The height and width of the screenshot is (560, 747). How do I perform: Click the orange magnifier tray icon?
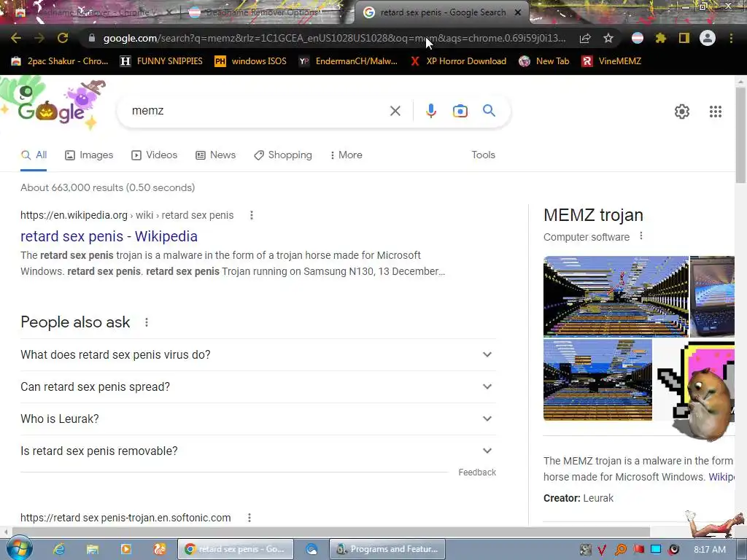click(620, 550)
